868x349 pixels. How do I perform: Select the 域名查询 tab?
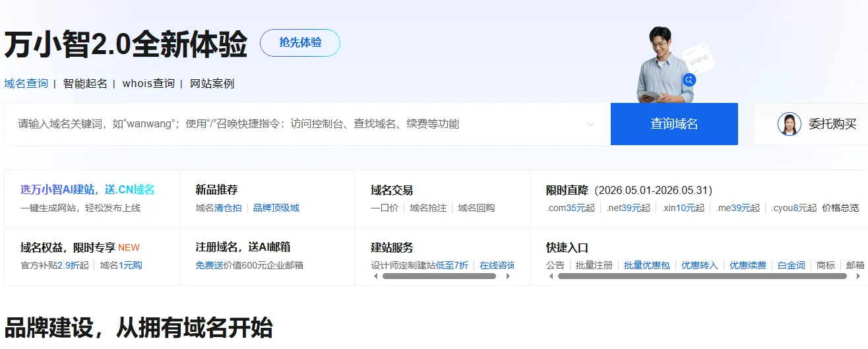point(26,83)
